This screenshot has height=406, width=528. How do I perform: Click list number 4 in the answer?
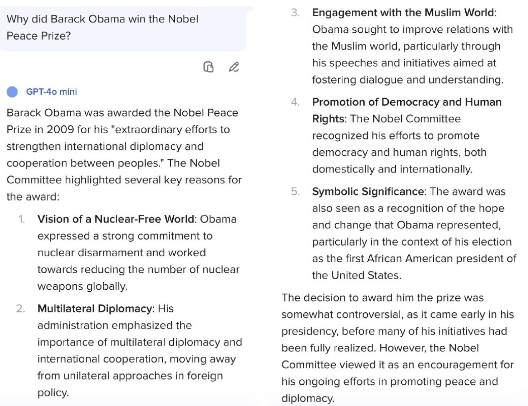(x=295, y=102)
